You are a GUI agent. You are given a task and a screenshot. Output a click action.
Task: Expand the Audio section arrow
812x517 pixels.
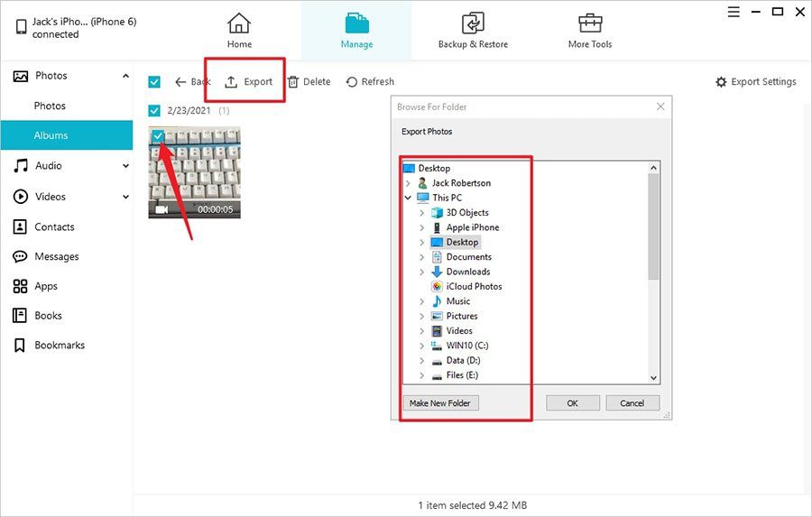pos(125,166)
